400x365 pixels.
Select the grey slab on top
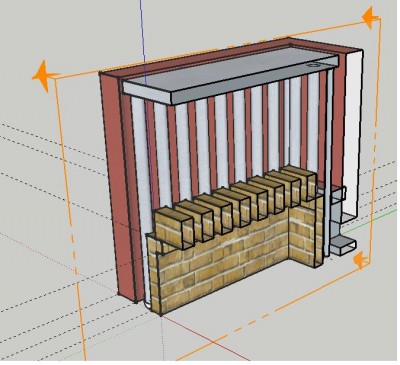click(x=230, y=76)
